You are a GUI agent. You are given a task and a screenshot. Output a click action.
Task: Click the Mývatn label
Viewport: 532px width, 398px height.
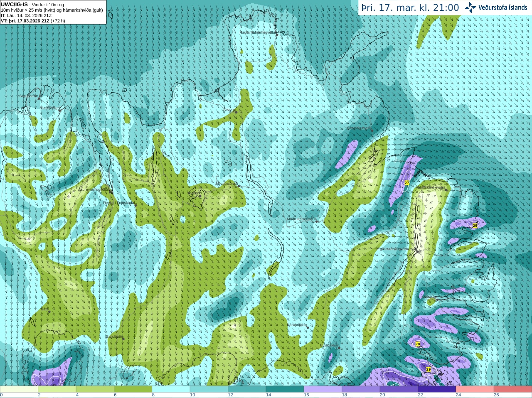[194, 193]
